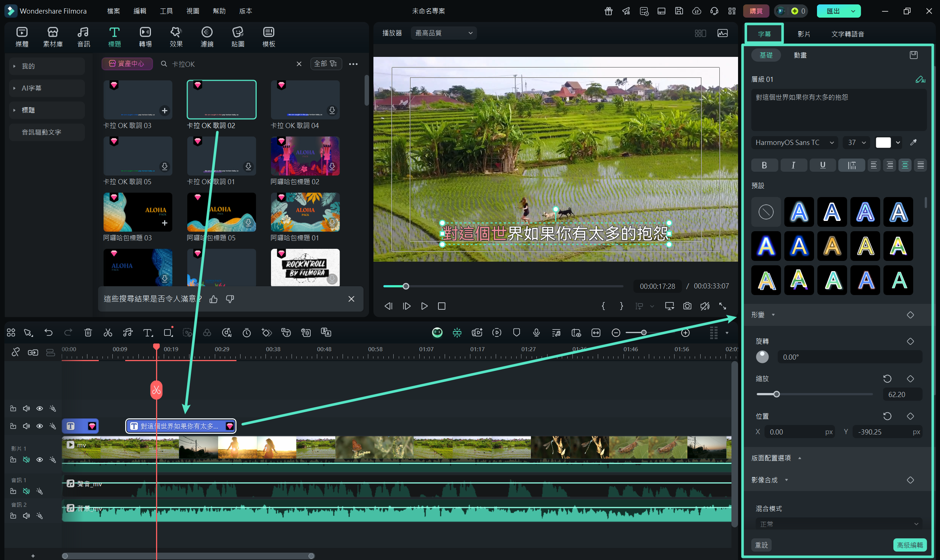Image resolution: width=940 pixels, height=560 pixels.
Task: Unmute the 音訊 1 track
Action: click(x=26, y=491)
